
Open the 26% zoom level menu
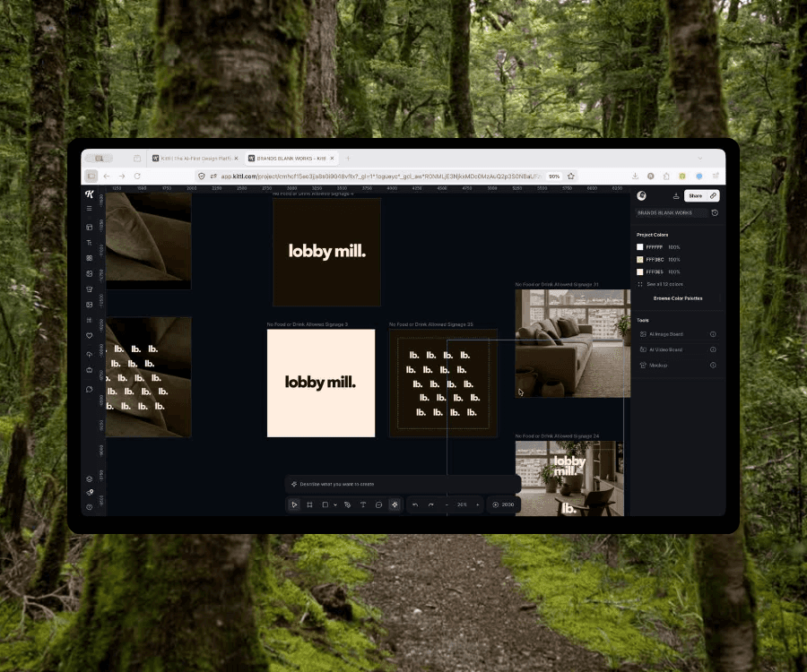point(462,504)
